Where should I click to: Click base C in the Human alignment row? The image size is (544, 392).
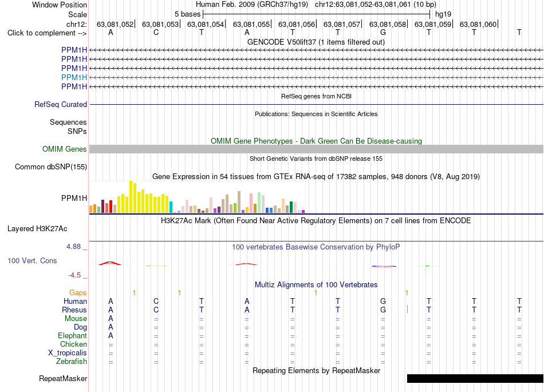[156, 301]
